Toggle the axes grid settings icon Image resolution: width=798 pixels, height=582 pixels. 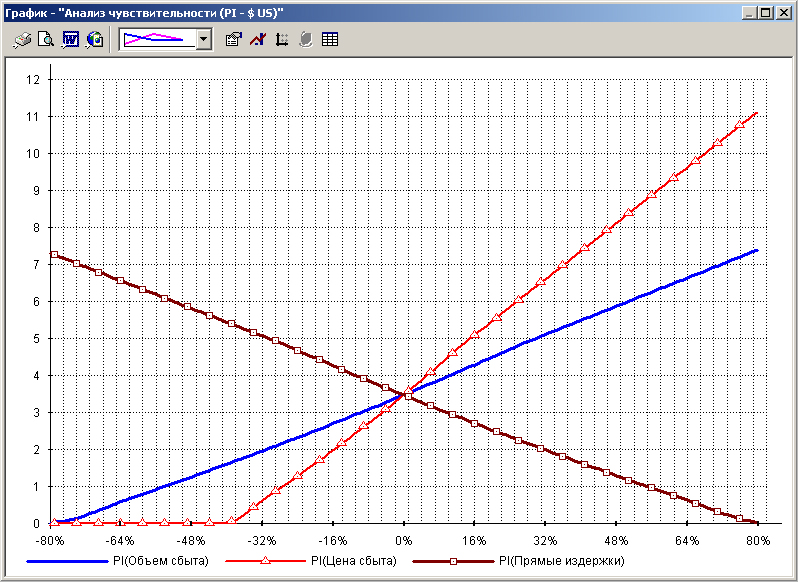point(281,39)
